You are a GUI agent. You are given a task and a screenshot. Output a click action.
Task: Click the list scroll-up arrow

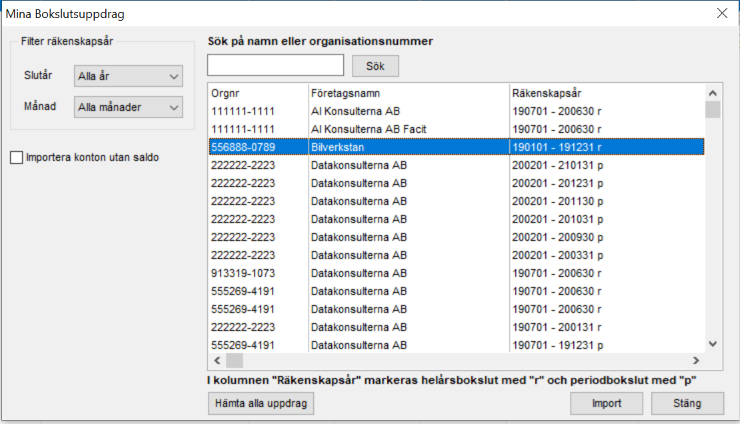pos(713,93)
